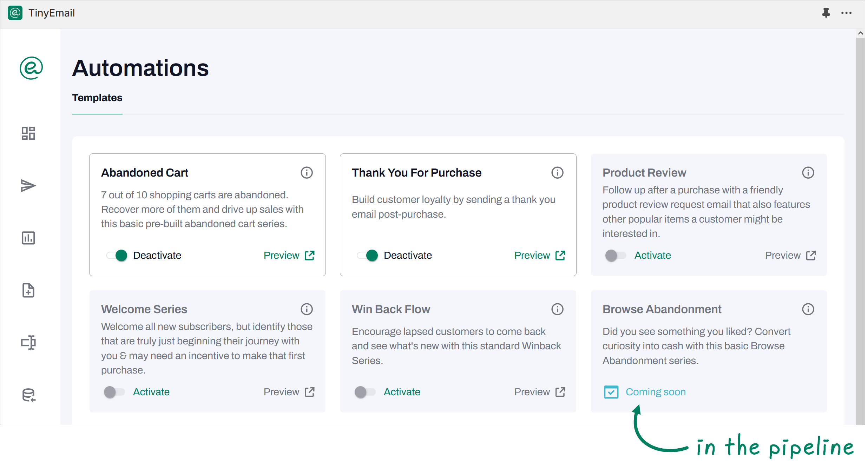Open analytics via the bar chart sidebar icon
The image size is (868, 469).
tap(28, 238)
